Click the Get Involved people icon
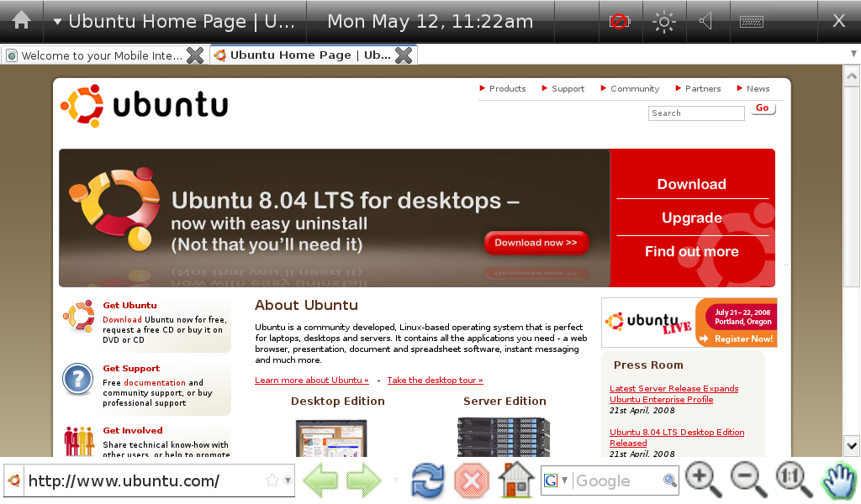 [x=79, y=441]
